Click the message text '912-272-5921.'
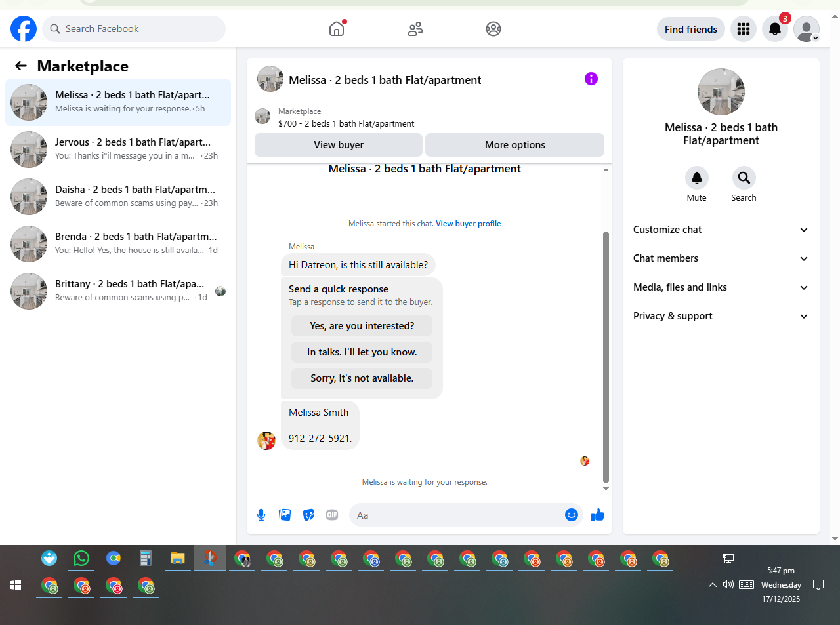Image resolution: width=840 pixels, height=625 pixels. tap(320, 439)
